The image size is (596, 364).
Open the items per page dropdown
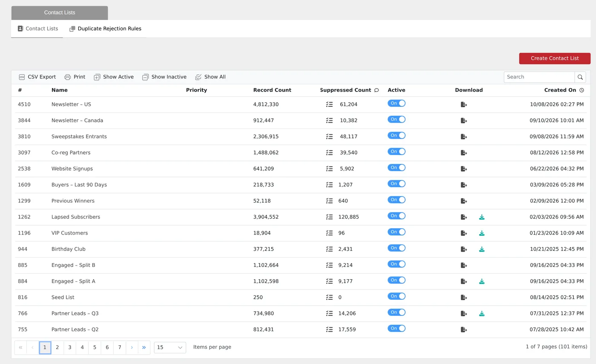[170, 347]
